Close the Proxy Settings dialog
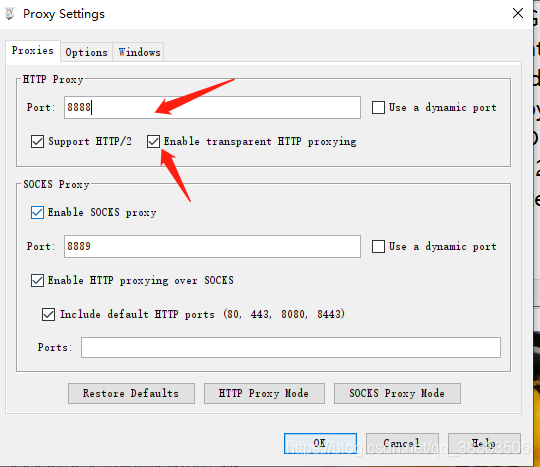Viewport: 540px width, 467px height. pos(518,13)
